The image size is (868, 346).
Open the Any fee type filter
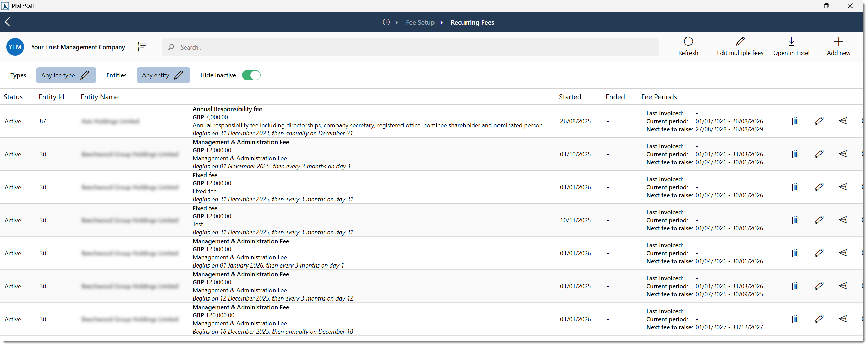66,75
